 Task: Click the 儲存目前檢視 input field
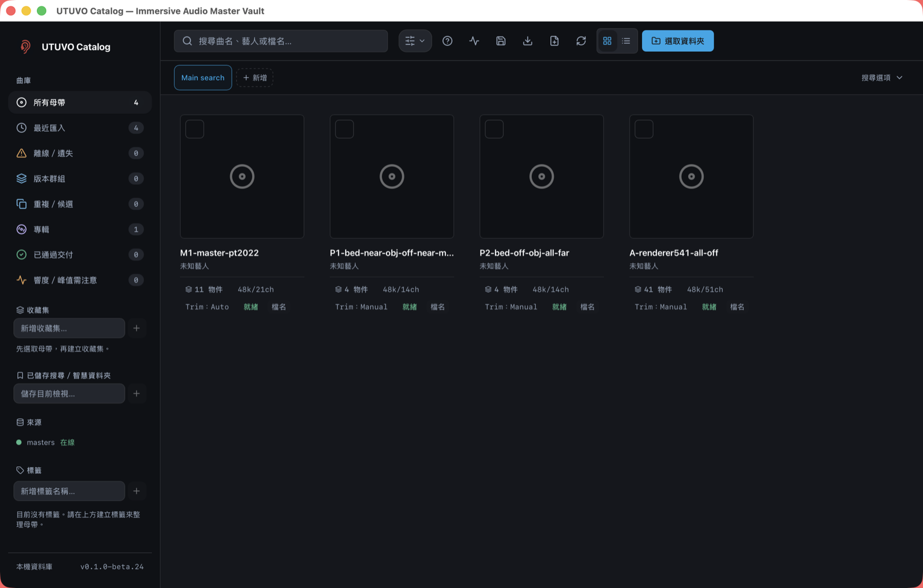pyautogui.click(x=69, y=394)
